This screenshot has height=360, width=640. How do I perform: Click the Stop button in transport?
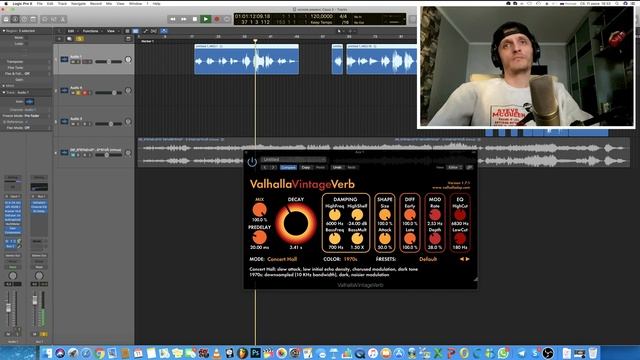(195, 19)
